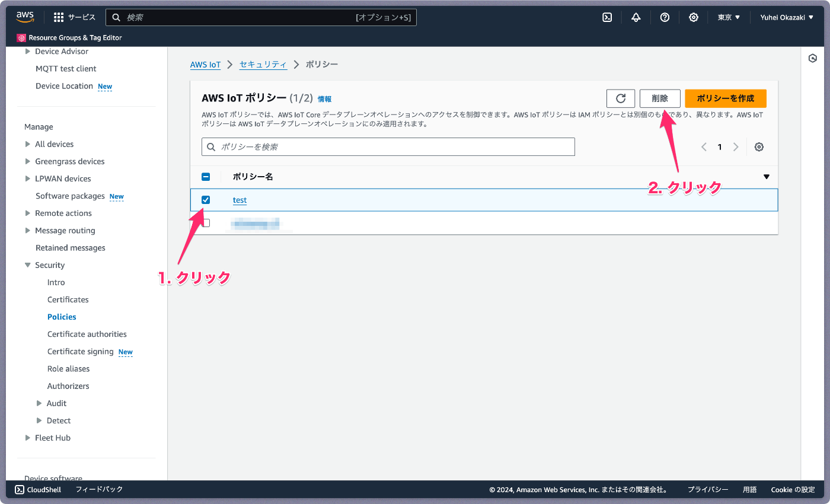This screenshot has height=504, width=830.
Task: Click the 削除 delete button
Action: pyautogui.click(x=660, y=98)
